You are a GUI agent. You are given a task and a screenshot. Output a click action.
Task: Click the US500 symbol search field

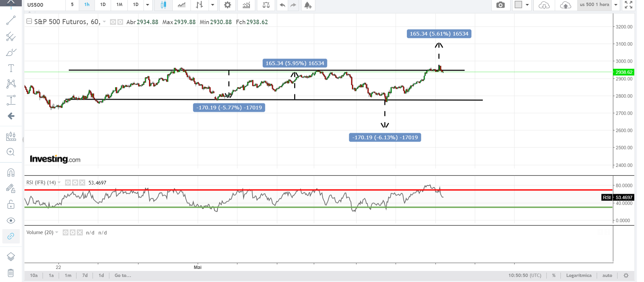pos(45,5)
